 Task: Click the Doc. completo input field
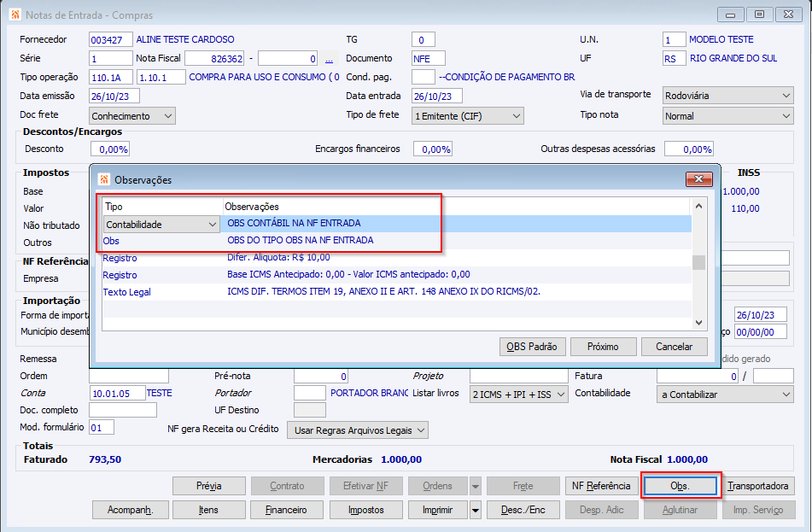tap(123, 410)
